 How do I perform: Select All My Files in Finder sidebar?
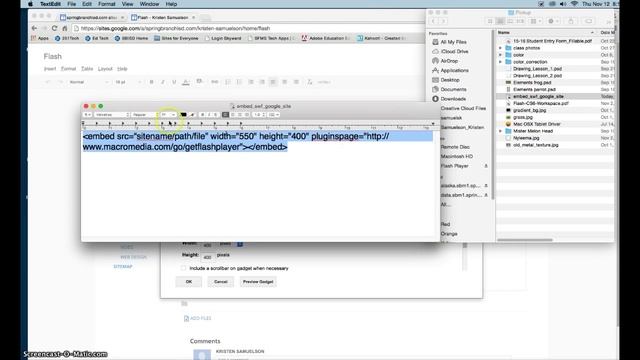pos(449,42)
